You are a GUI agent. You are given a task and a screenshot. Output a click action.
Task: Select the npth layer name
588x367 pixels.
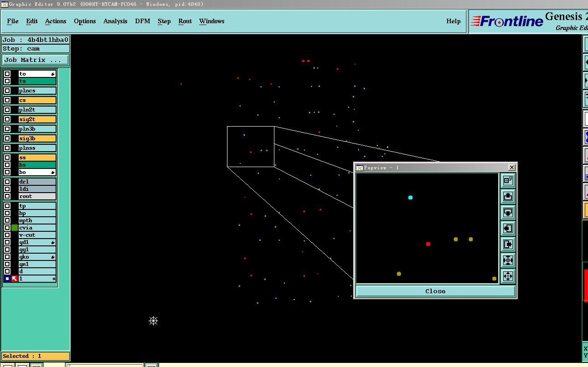(37, 220)
